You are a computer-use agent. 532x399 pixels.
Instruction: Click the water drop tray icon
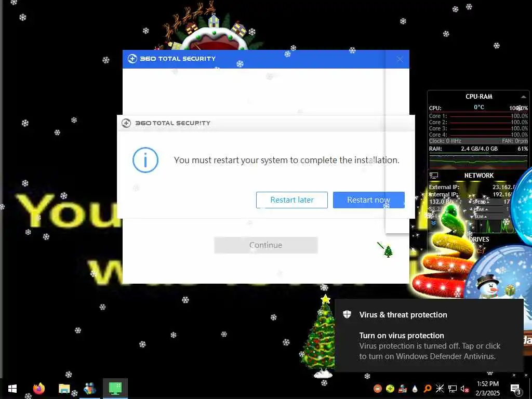415,389
